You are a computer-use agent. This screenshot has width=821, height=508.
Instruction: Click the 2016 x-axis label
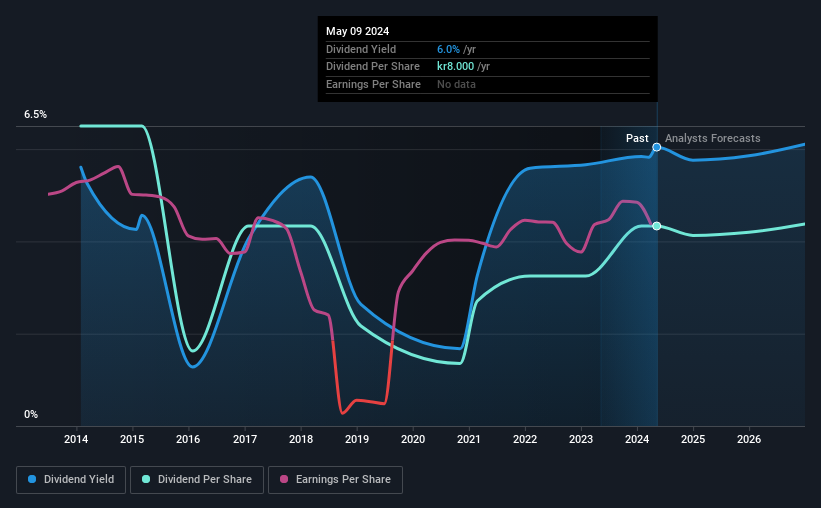coord(188,439)
